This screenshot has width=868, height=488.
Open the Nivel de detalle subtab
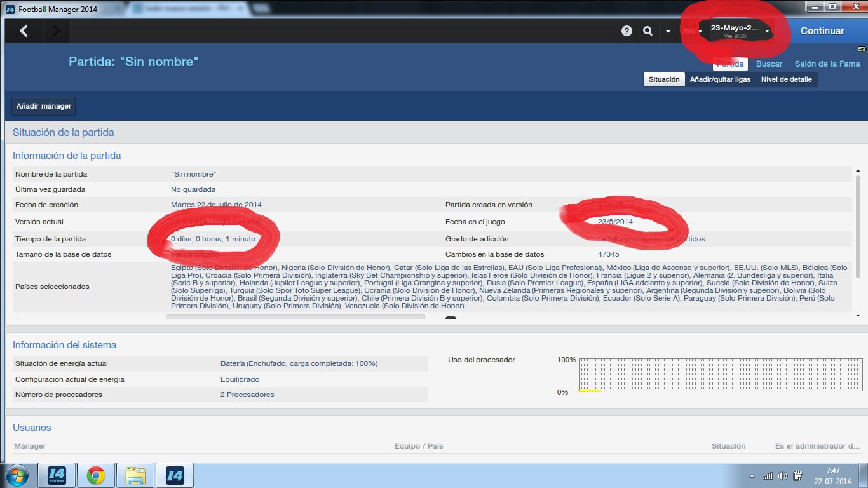(786, 79)
